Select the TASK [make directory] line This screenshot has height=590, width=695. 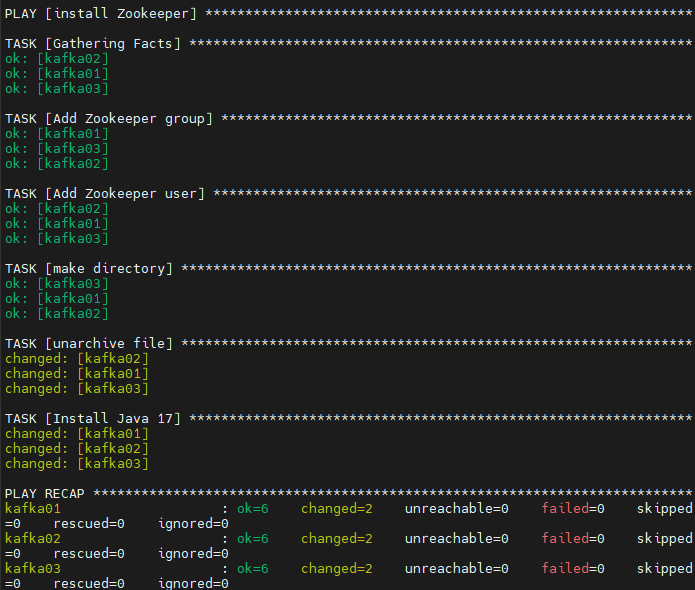[348, 268]
